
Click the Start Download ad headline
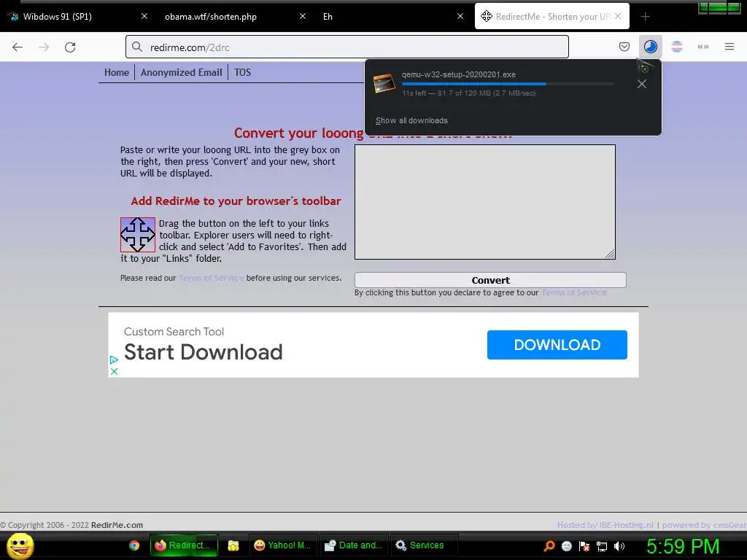click(204, 352)
